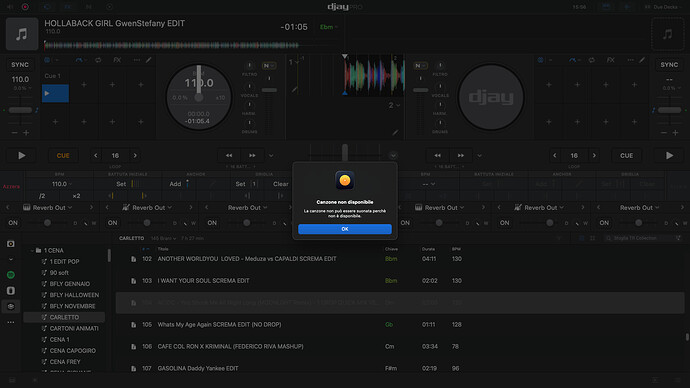Click the right deck tempo minus button

pyautogui.click(x=664, y=132)
